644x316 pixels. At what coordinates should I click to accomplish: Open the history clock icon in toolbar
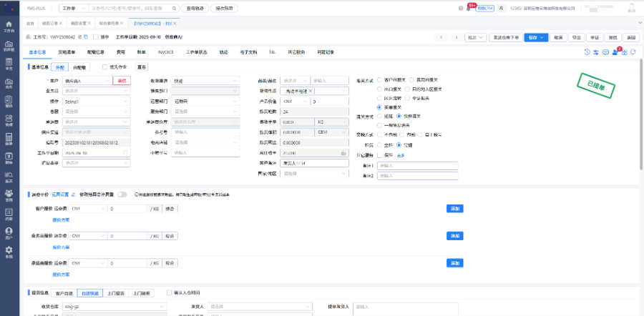coord(587,51)
